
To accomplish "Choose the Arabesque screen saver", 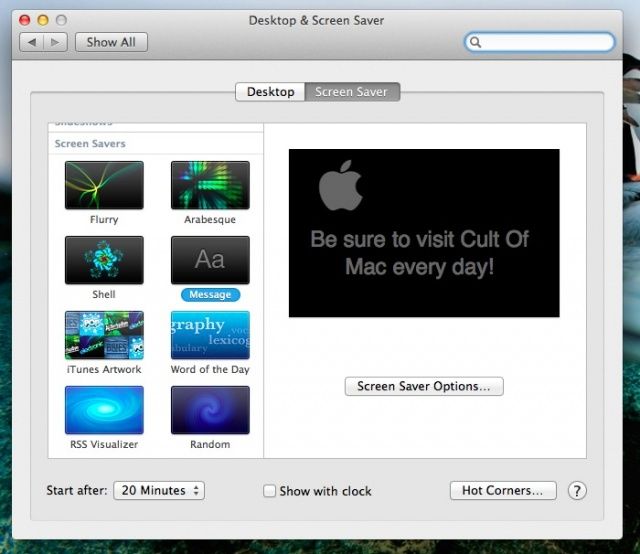I will [210, 186].
